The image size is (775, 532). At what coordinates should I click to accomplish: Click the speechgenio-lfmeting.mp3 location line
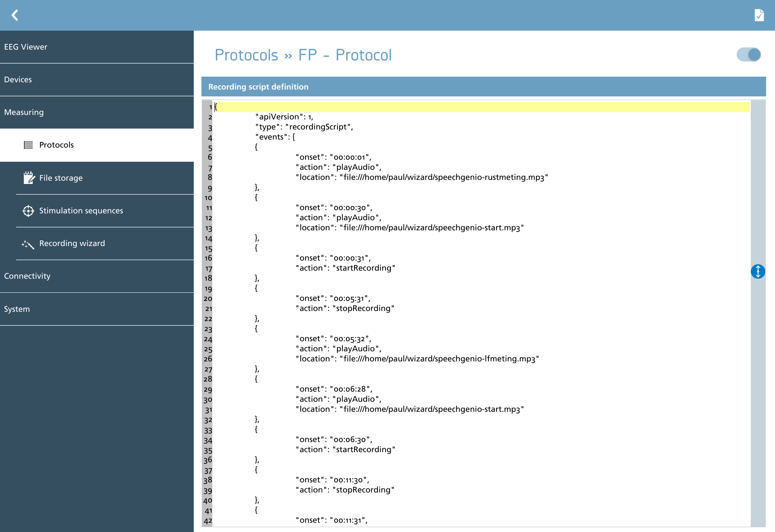click(x=417, y=359)
